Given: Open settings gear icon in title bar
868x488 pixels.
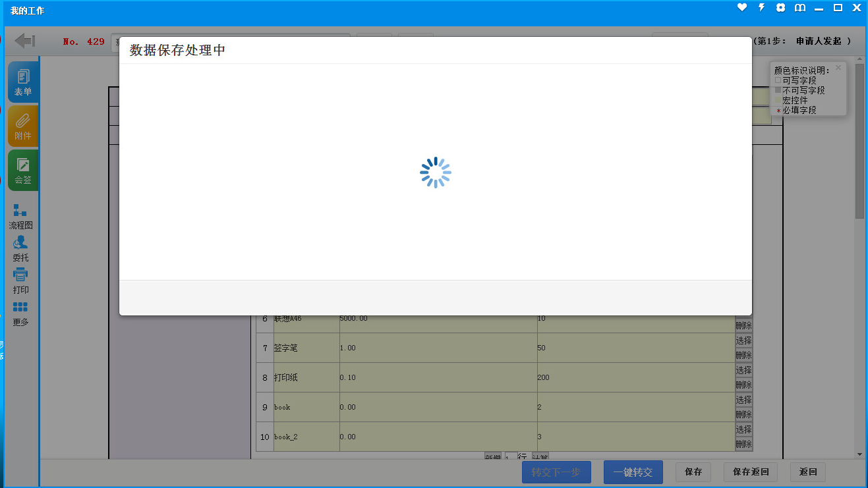Looking at the screenshot, I should pyautogui.click(x=780, y=8).
